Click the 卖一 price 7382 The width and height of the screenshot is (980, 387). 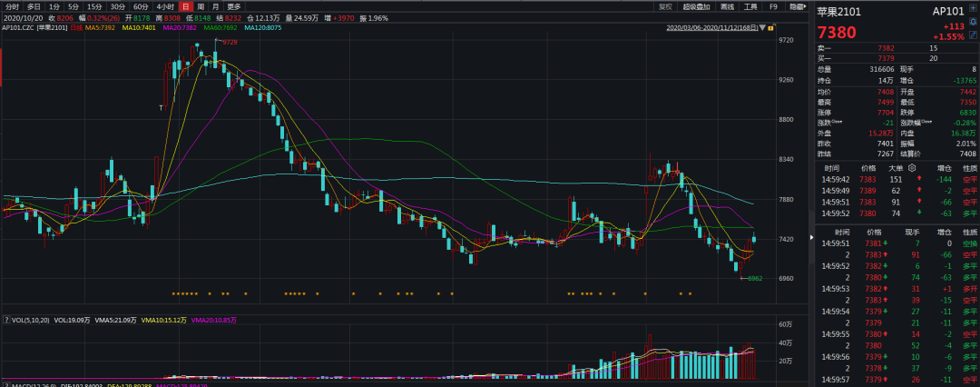click(x=887, y=48)
